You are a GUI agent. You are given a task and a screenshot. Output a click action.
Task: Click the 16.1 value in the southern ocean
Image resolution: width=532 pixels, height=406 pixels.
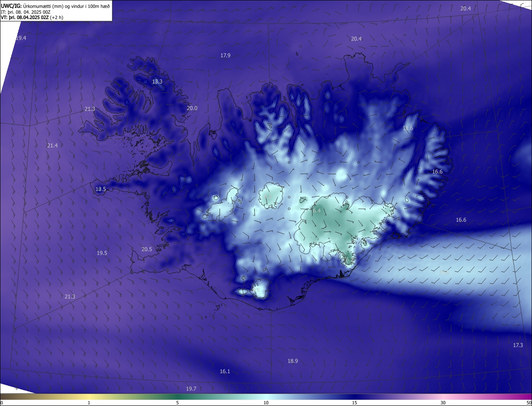coord(225,371)
